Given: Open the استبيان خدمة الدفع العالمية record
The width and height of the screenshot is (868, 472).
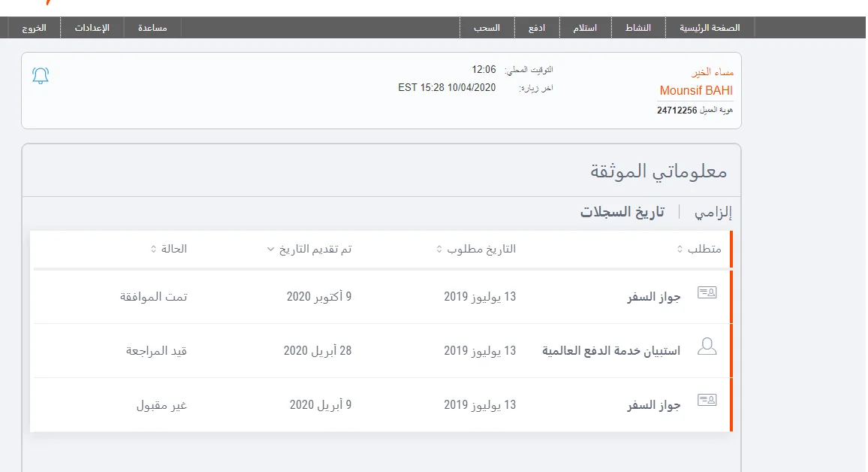Looking at the screenshot, I should click(x=611, y=351).
